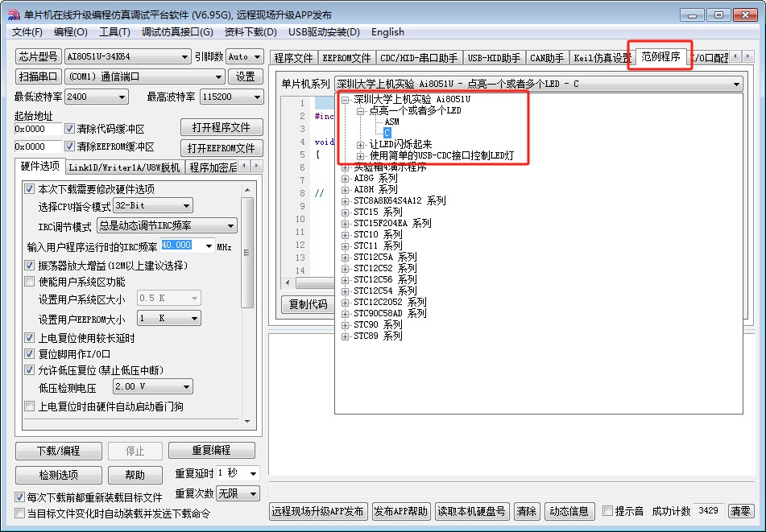The image size is (766, 532).
Task: Click the 重复编程 button
Action: 212,451
